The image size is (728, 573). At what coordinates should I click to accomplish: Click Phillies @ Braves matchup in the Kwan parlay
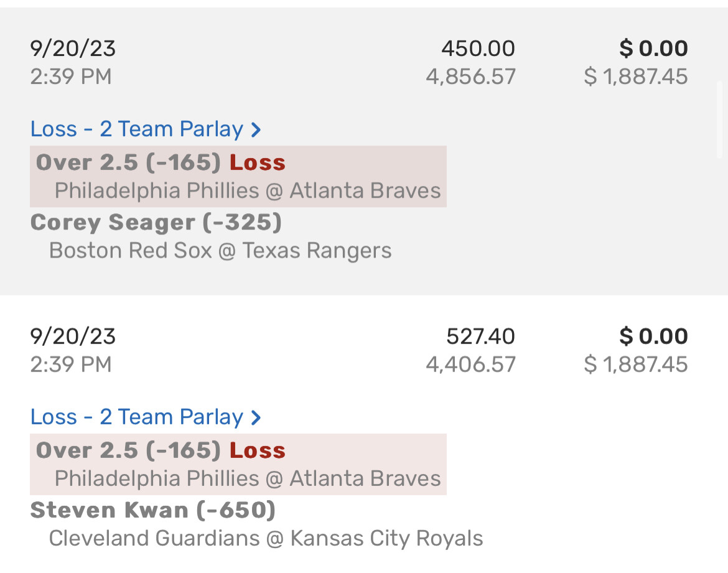(x=248, y=478)
